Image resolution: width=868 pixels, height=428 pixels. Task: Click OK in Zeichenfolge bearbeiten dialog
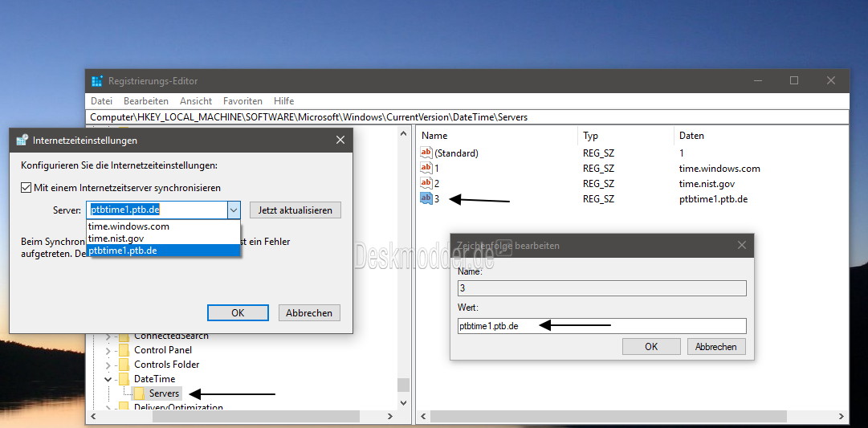[x=651, y=347]
